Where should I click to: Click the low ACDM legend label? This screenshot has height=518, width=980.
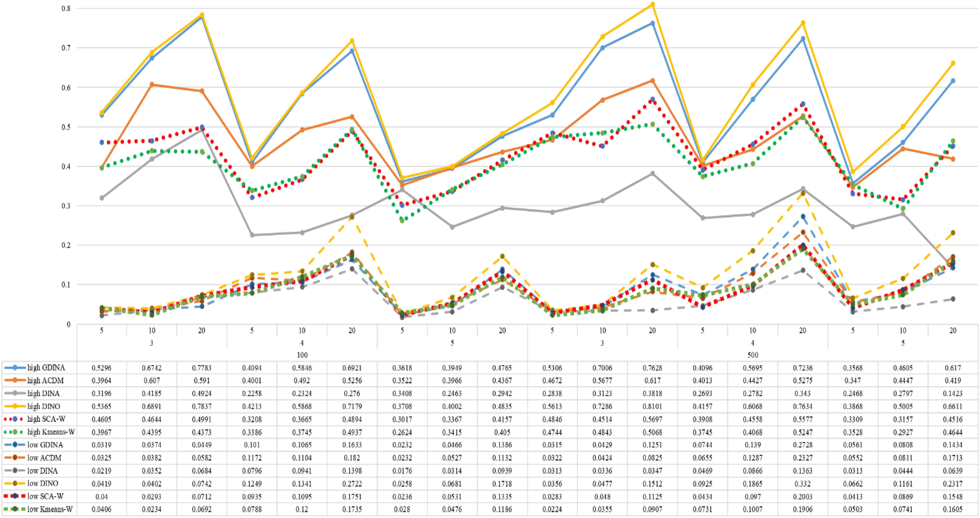[x=44, y=458]
